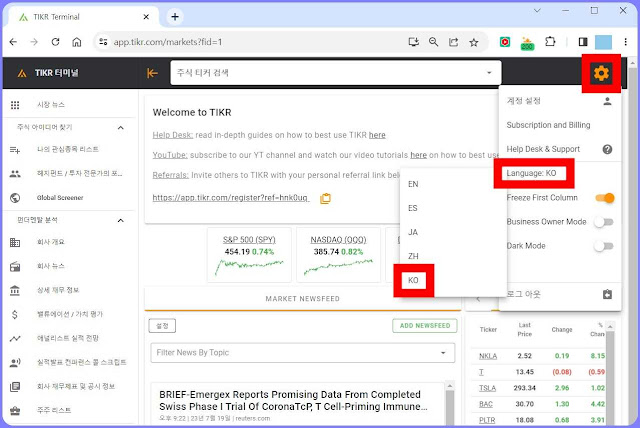This screenshot has width=640, height=428.
Task: Open NASDAQ (QQQ) link
Action: click(x=338, y=240)
